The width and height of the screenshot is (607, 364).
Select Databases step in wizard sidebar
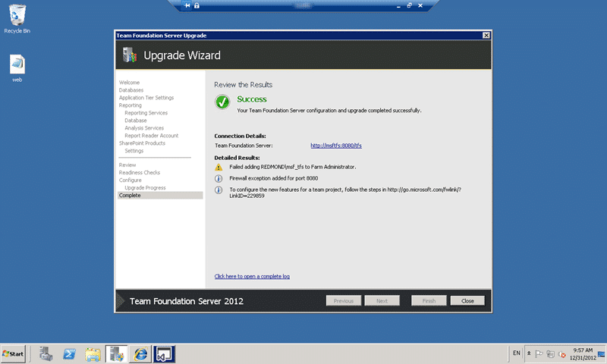[x=131, y=90]
